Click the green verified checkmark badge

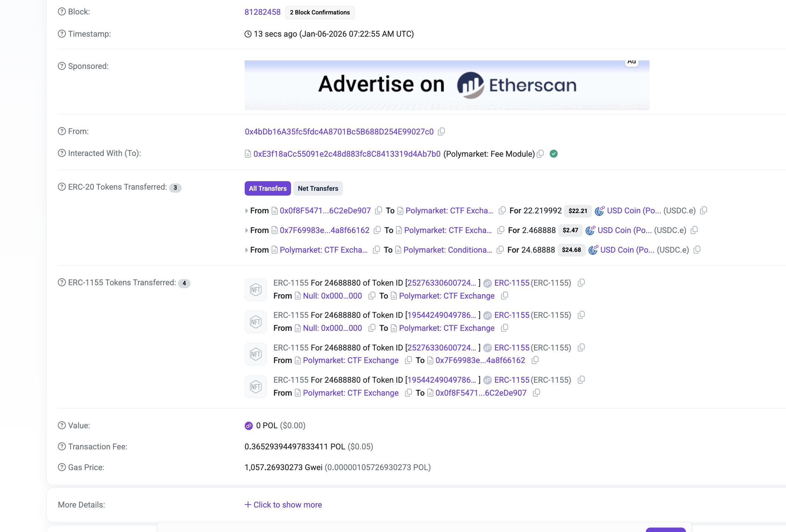click(554, 154)
